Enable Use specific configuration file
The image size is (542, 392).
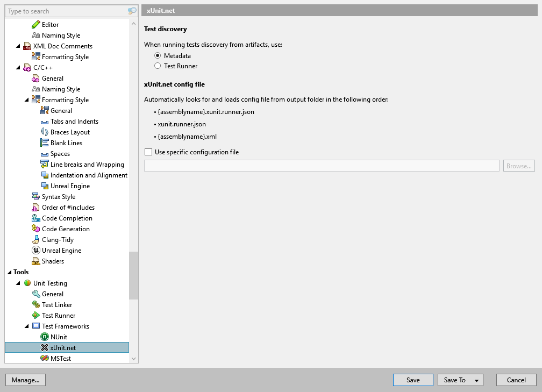[x=148, y=152]
